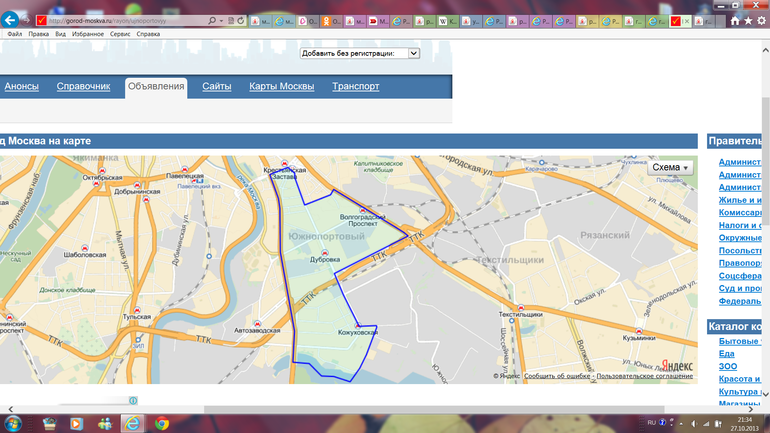770x433 pixels.
Task: Launch Google Chrome from the taskbar
Action: pyautogui.click(x=161, y=423)
